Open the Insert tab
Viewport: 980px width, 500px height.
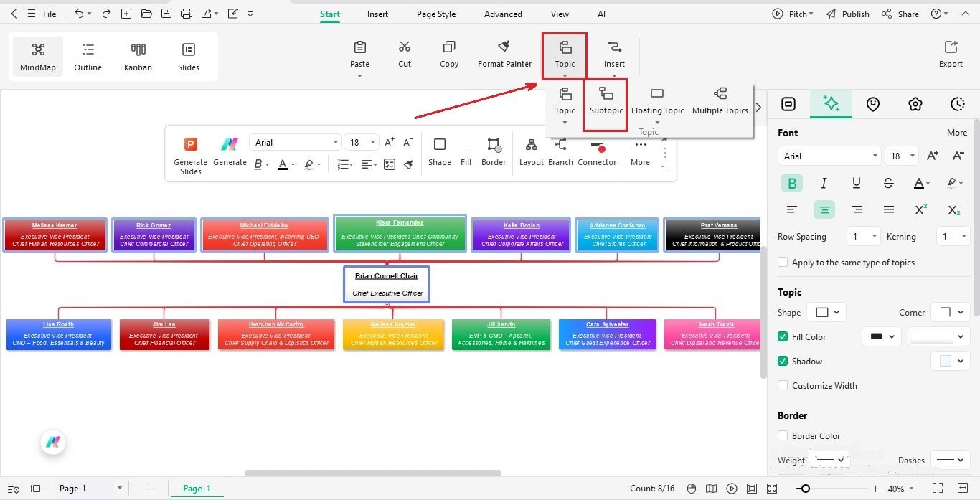click(x=377, y=14)
